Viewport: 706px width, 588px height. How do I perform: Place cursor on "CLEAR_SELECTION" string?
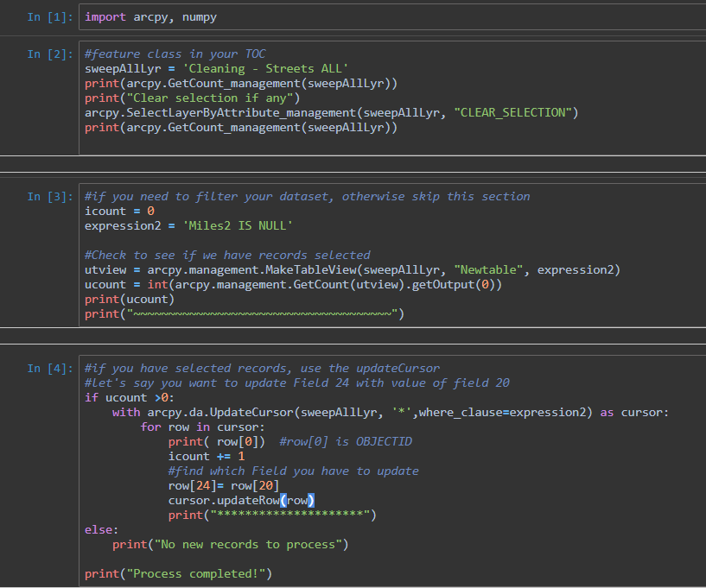(x=515, y=112)
